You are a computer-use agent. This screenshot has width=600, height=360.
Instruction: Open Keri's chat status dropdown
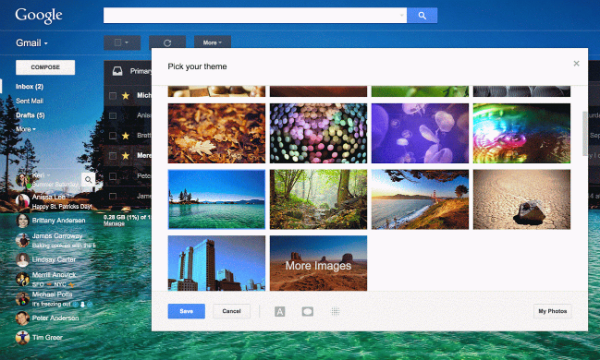click(x=49, y=175)
